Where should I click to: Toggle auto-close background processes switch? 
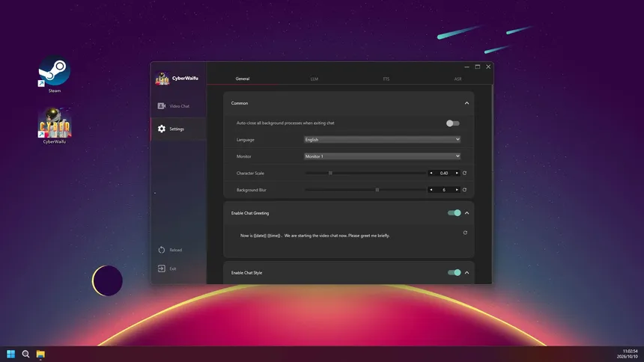[452, 123]
